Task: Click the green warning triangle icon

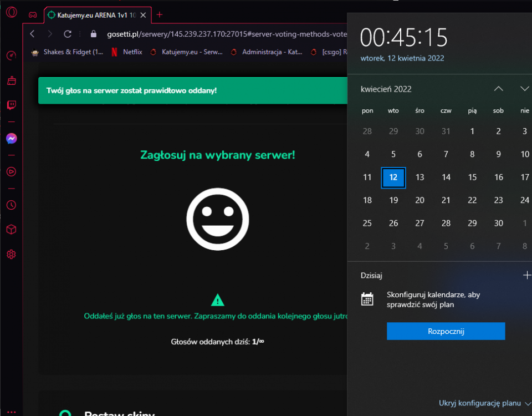Action: (x=217, y=300)
